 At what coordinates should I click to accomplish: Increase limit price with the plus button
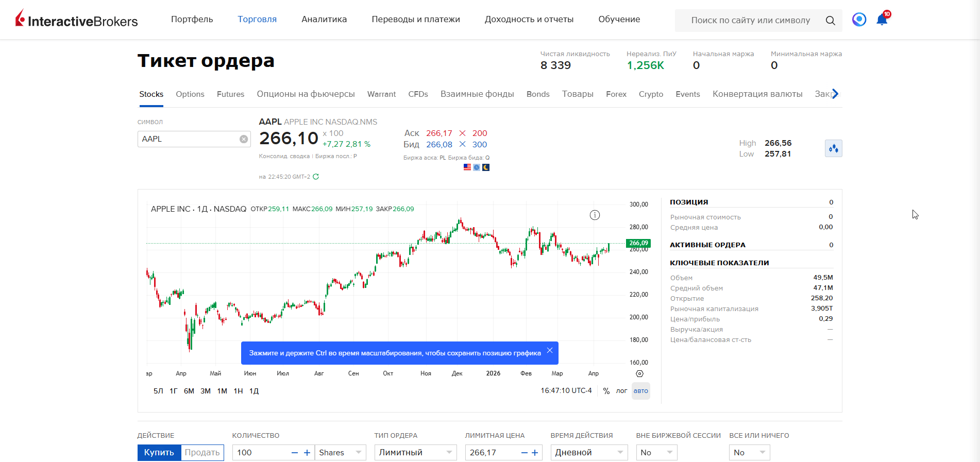coord(535,453)
